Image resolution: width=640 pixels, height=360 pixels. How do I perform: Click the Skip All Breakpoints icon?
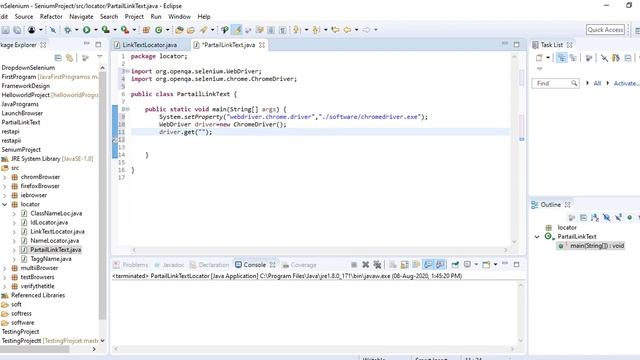pos(53,30)
